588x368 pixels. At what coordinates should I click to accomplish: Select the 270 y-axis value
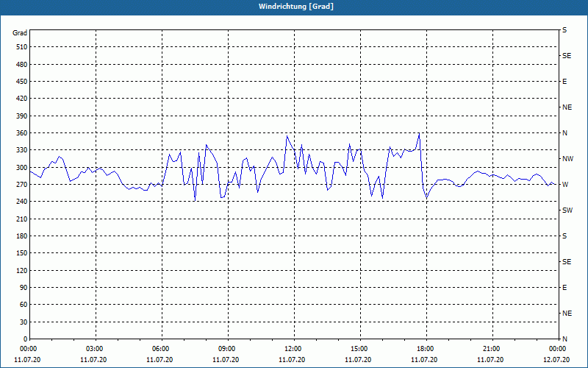pyautogui.click(x=22, y=185)
